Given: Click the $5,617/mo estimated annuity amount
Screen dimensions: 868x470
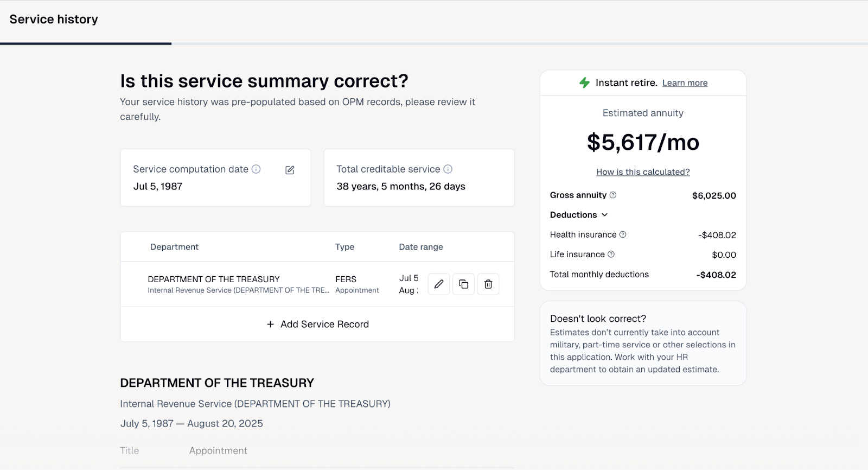Looking at the screenshot, I should [x=643, y=143].
